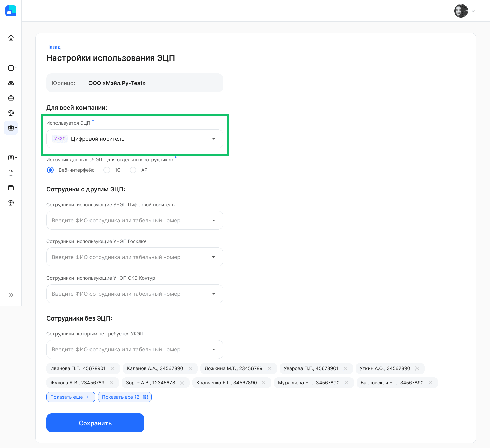Open the highlighted settings case sidebar icon
The width and height of the screenshot is (490, 448).
[11, 128]
